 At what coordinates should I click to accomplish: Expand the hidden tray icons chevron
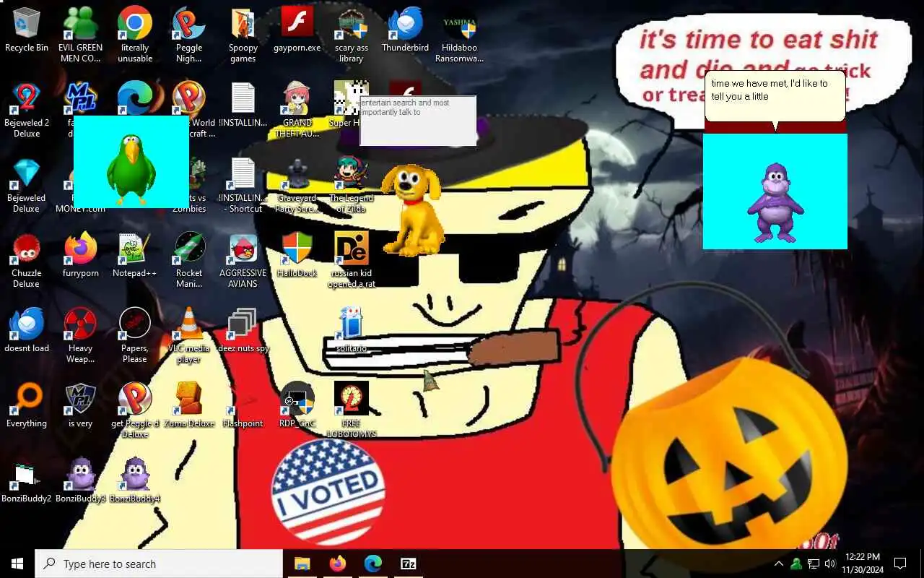coord(779,564)
